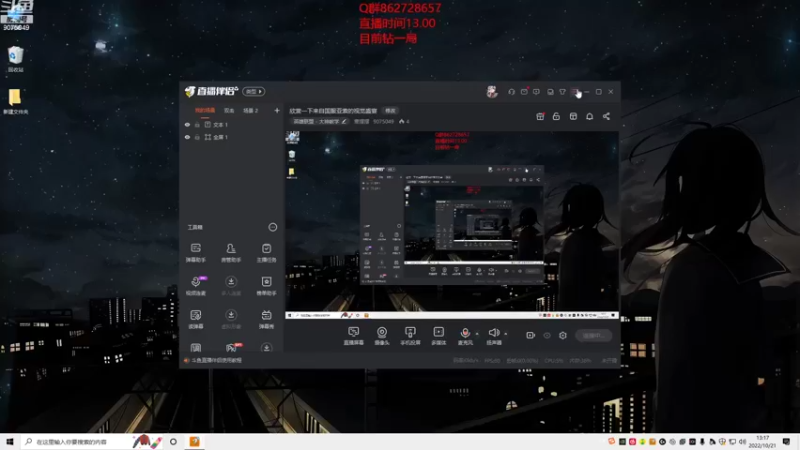Open the user avatar in title bar
Viewport: 800px width, 450px height.
pos(492,92)
